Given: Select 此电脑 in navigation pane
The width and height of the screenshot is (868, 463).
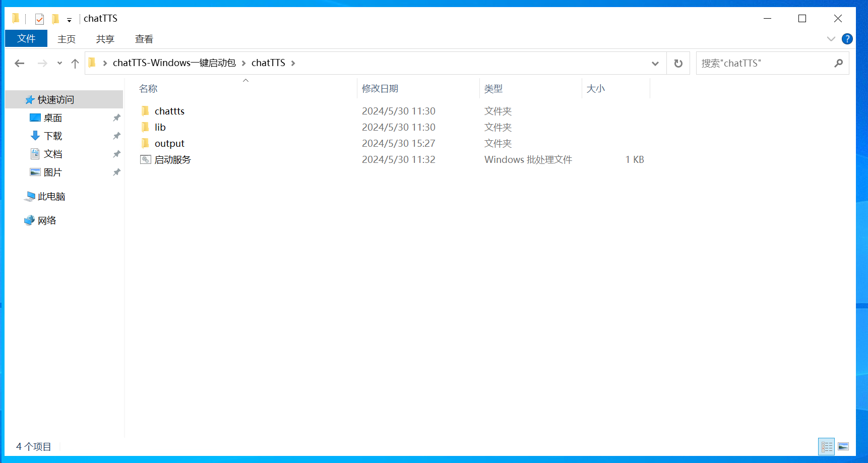Looking at the screenshot, I should tap(51, 196).
